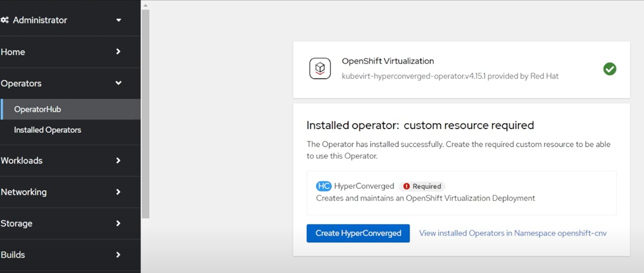Expand the Builds navigation section
Viewport: 644px width, 273px height.
coord(70,255)
